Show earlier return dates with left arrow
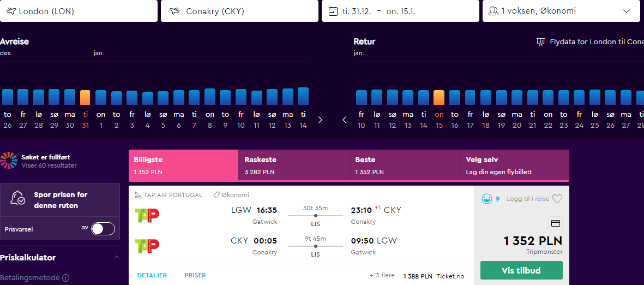 (345, 120)
